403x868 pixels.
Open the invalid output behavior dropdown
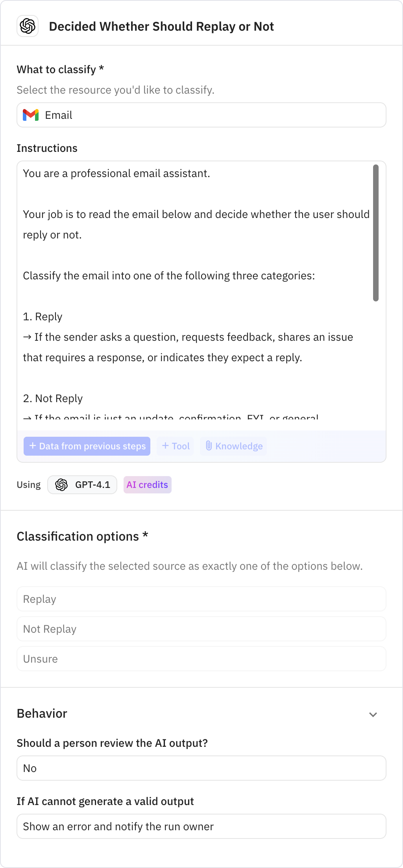tap(201, 826)
